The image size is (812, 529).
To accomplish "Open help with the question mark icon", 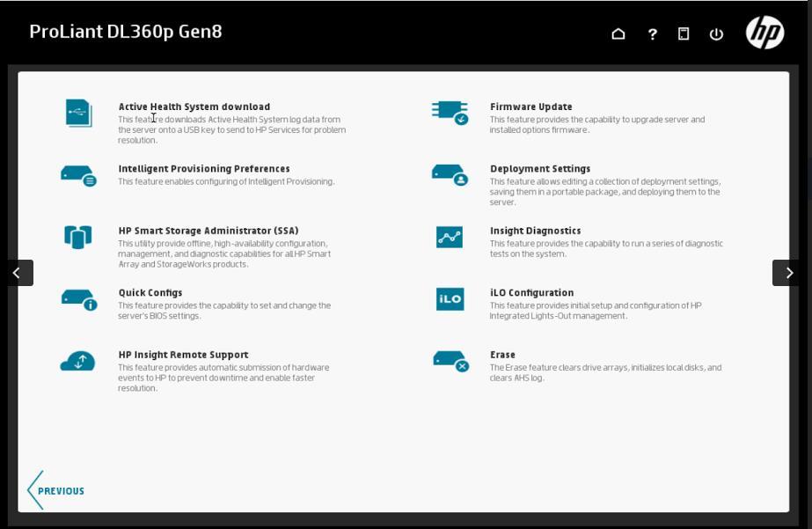I will [653, 34].
